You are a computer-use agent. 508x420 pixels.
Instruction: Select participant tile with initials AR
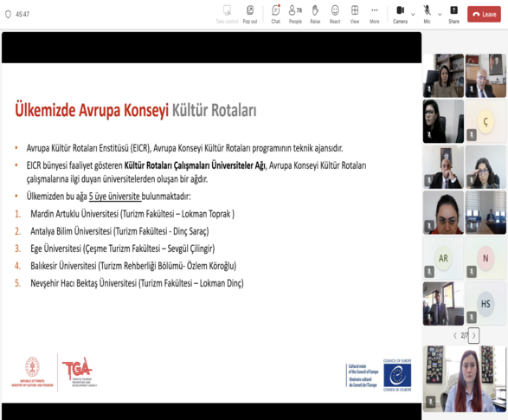click(443, 258)
